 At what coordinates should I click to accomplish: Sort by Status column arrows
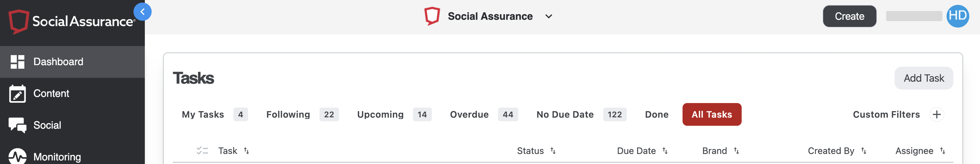pos(553,151)
